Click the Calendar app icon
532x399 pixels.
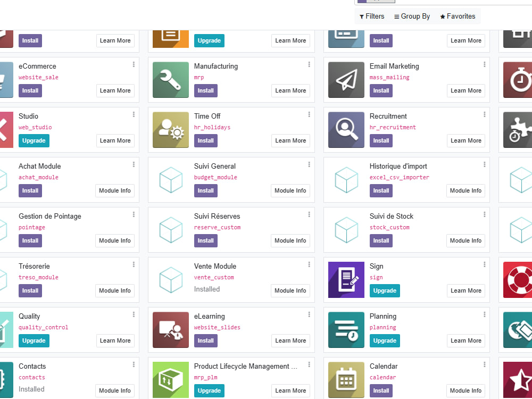346,380
